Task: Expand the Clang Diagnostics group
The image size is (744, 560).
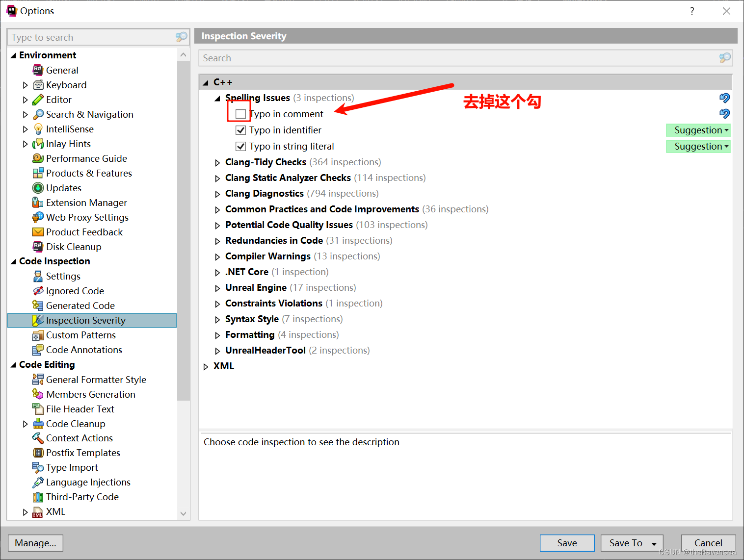Action: click(x=217, y=194)
